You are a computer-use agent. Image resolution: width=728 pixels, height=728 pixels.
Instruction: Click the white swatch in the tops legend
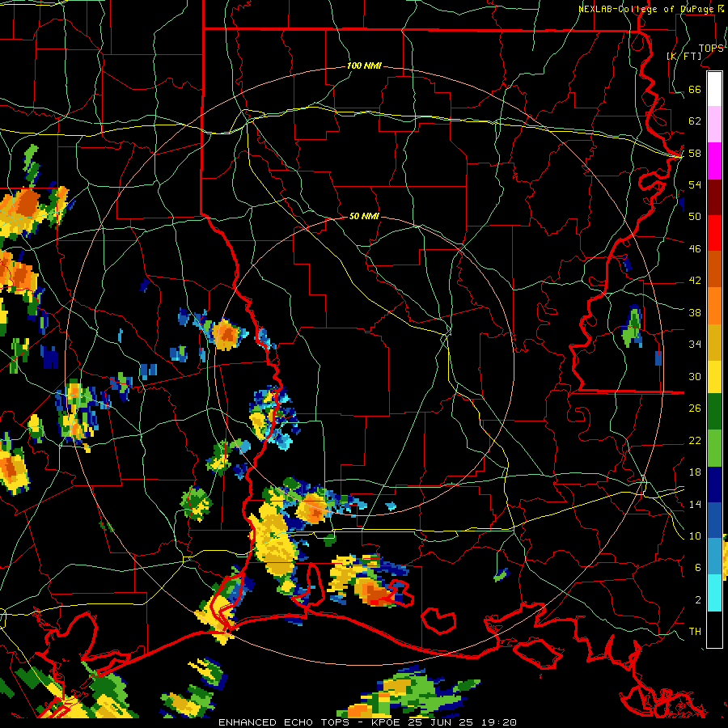(714, 89)
